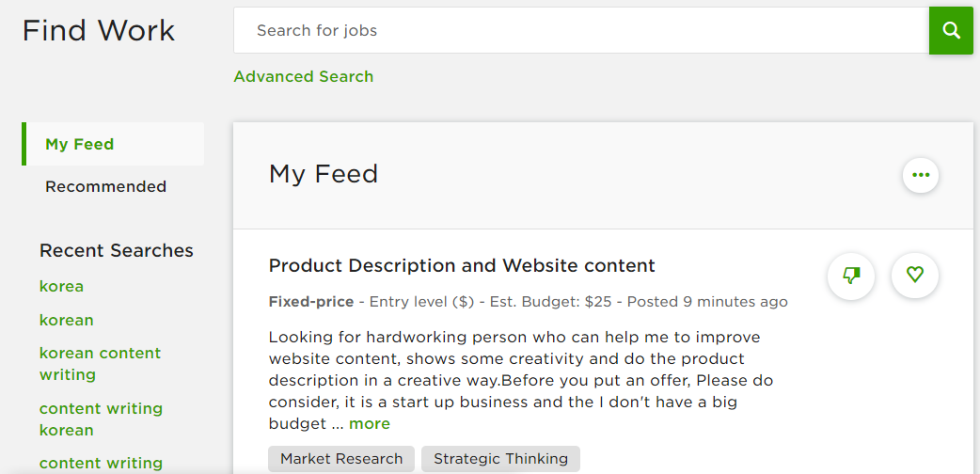Open the Product Description and Website content job

(x=462, y=265)
